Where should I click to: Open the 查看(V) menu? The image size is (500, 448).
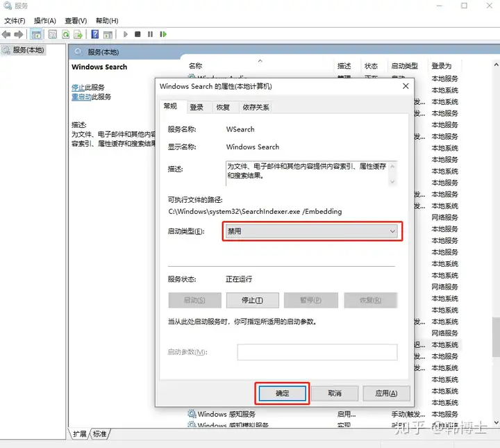point(76,21)
